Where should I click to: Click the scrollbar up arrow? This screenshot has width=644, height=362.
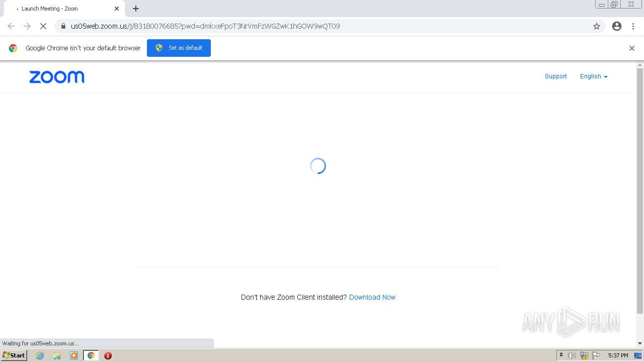pos(640,65)
